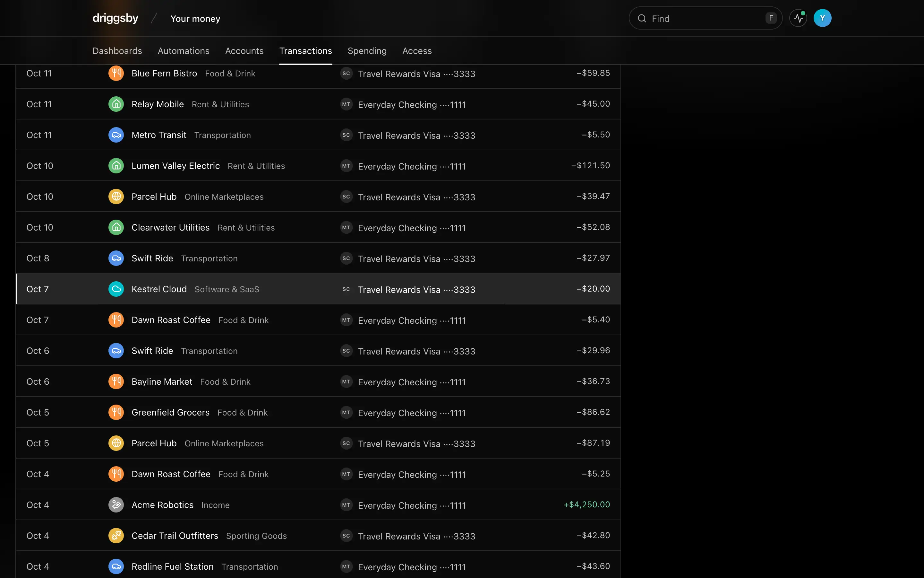924x578 pixels.
Task: Click the sporting goods icon for Cedar Trail Outfitters
Action: [x=116, y=536]
